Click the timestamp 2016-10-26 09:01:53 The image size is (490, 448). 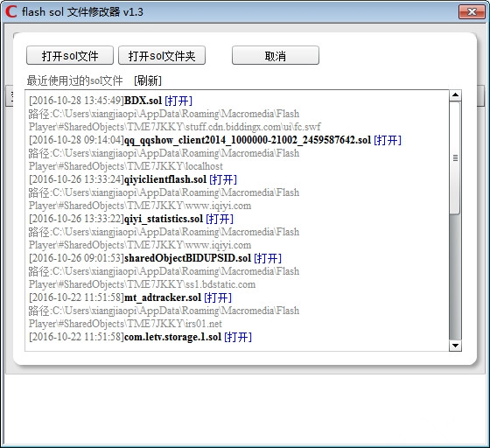click(x=77, y=258)
